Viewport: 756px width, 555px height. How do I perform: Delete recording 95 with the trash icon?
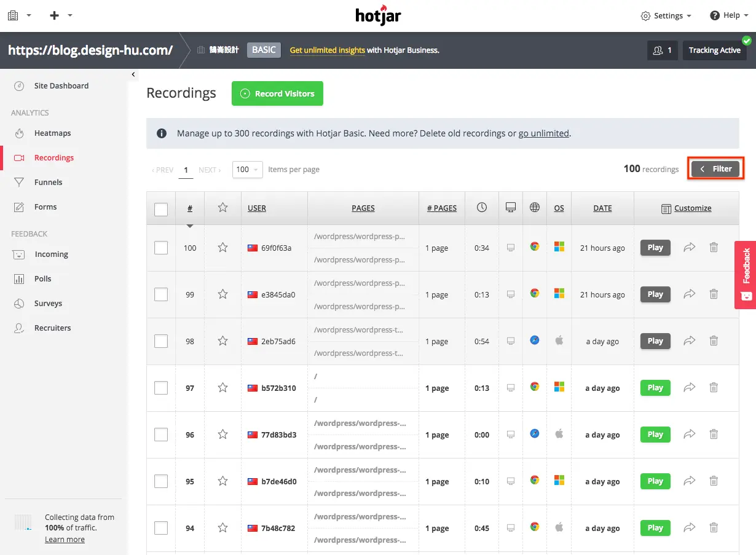(x=714, y=481)
